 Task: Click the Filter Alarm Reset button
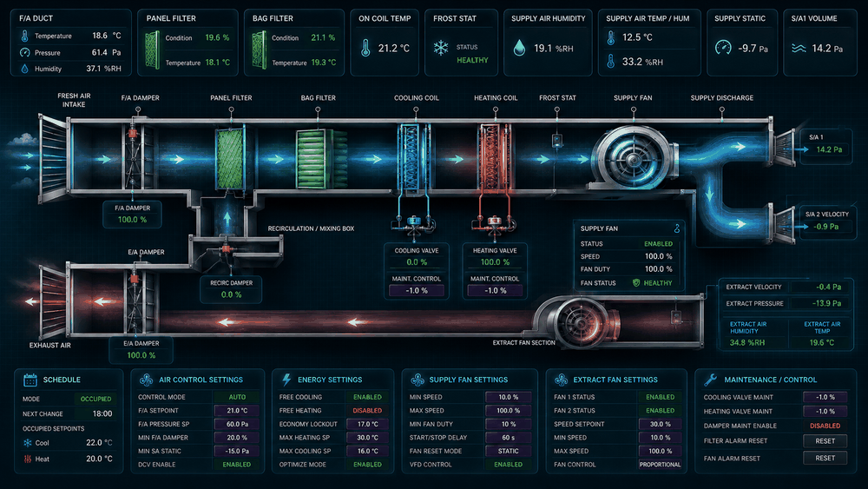(825, 441)
